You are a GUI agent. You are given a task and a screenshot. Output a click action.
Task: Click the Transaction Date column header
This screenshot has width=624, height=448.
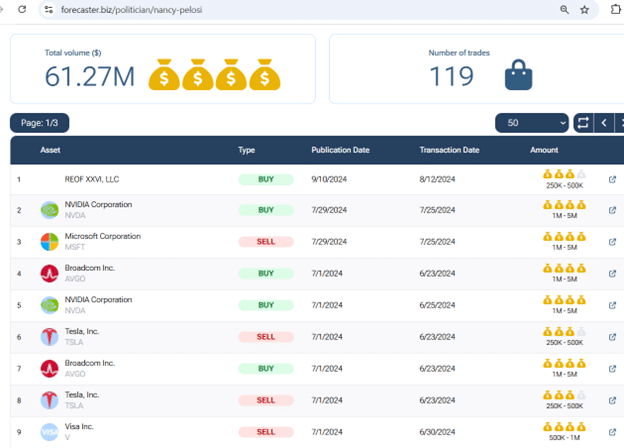[449, 150]
